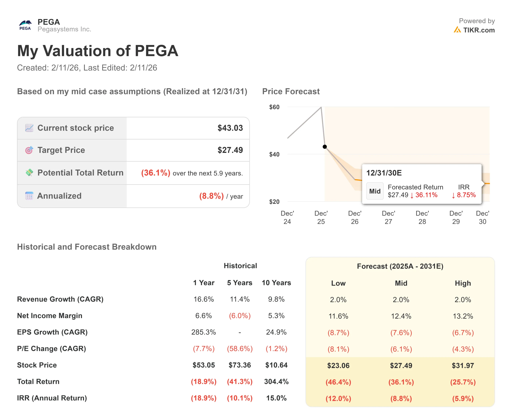Open the TIKR.com link

(479, 30)
